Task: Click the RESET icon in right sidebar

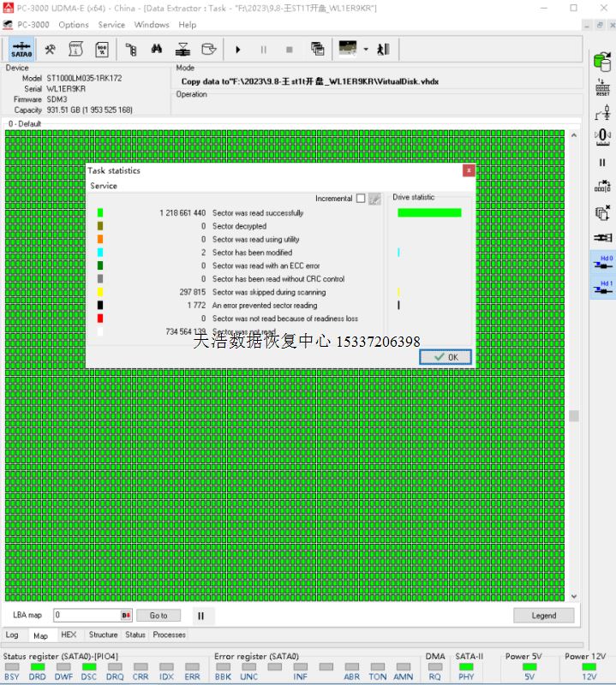Action: [x=602, y=86]
